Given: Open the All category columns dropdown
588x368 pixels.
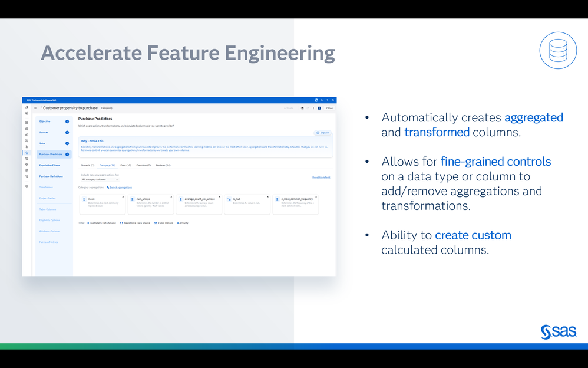Looking at the screenshot, I should [100, 179].
